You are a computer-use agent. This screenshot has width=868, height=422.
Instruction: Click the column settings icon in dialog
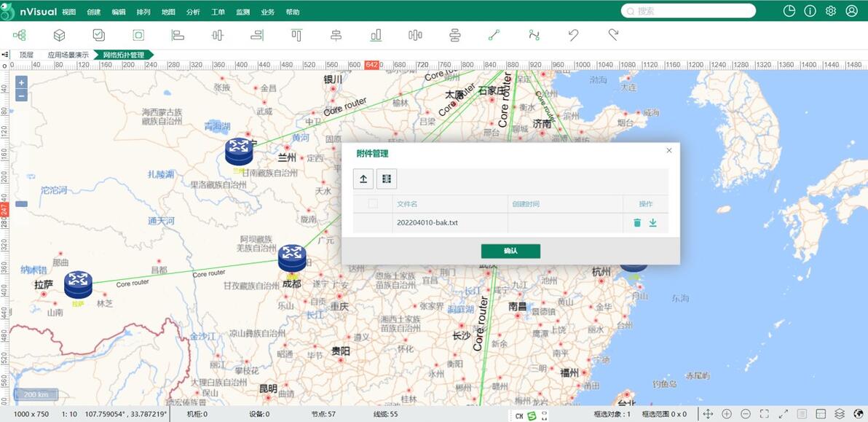[387, 179]
